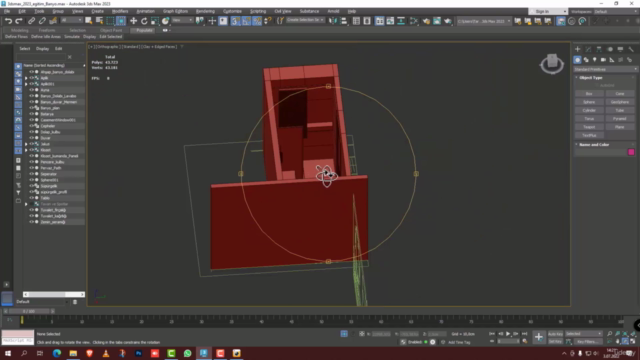Select the Link tool
This screenshot has width=640, height=360.
(31, 21)
